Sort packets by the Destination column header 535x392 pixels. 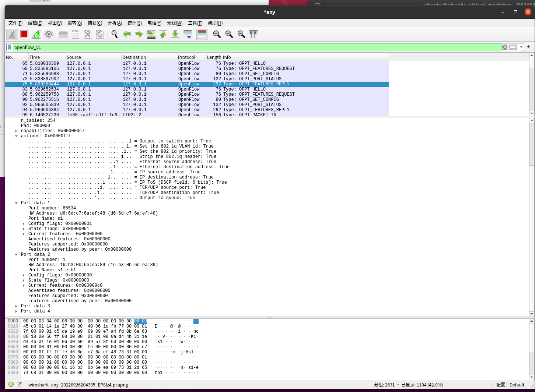click(149, 57)
